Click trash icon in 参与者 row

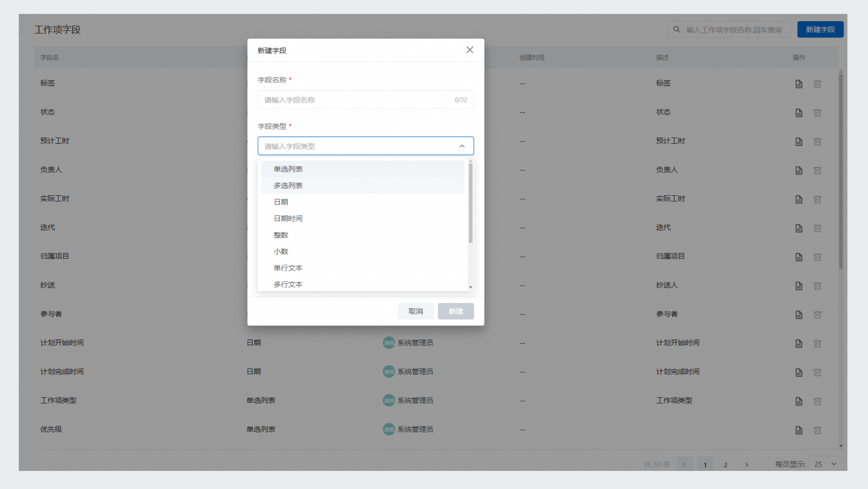coord(817,314)
